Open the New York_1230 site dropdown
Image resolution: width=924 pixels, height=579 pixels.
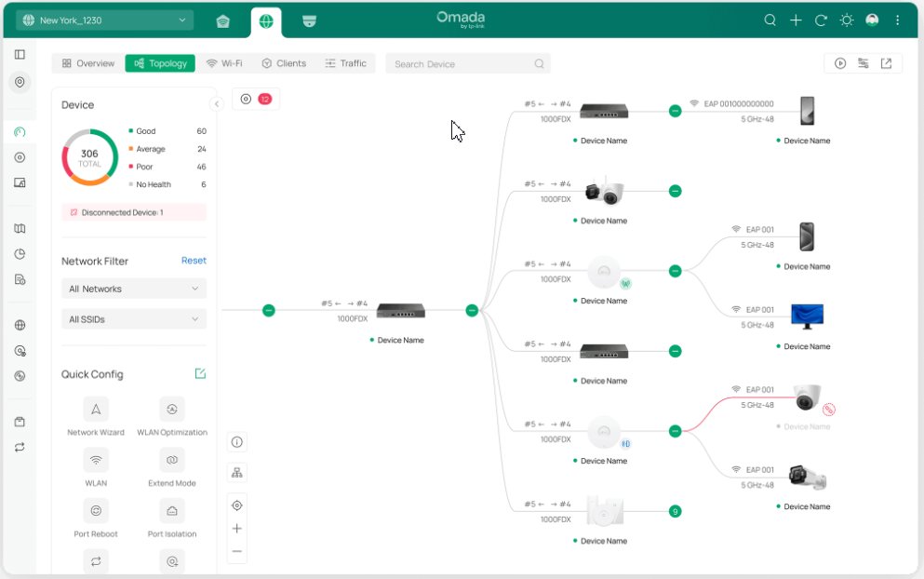click(104, 20)
